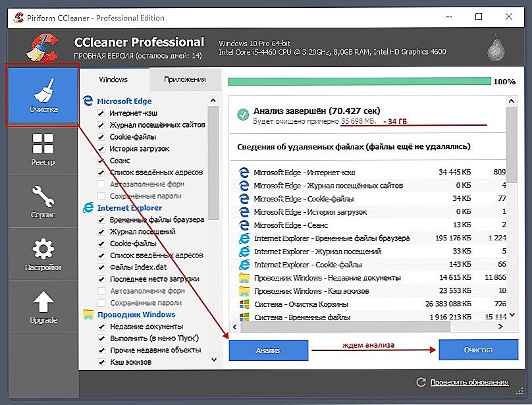Click the Piriform pear icon
The height and width of the screenshot is (405, 532).
click(496, 49)
